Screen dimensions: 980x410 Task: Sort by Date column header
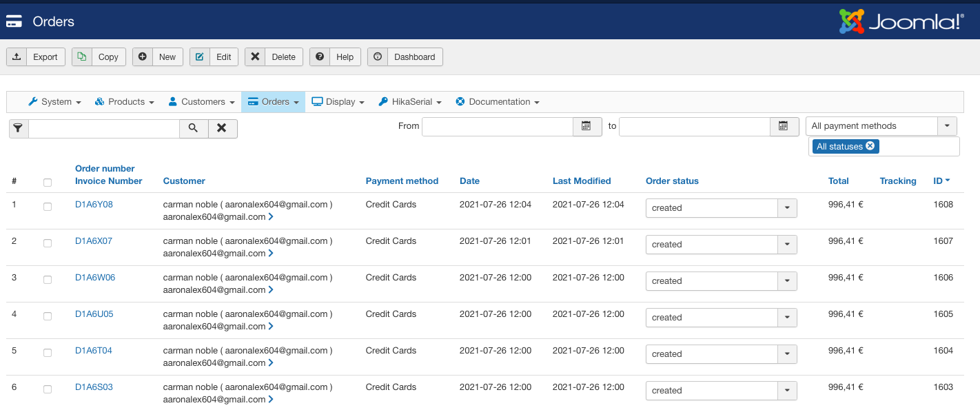click(x=469, y=181)
